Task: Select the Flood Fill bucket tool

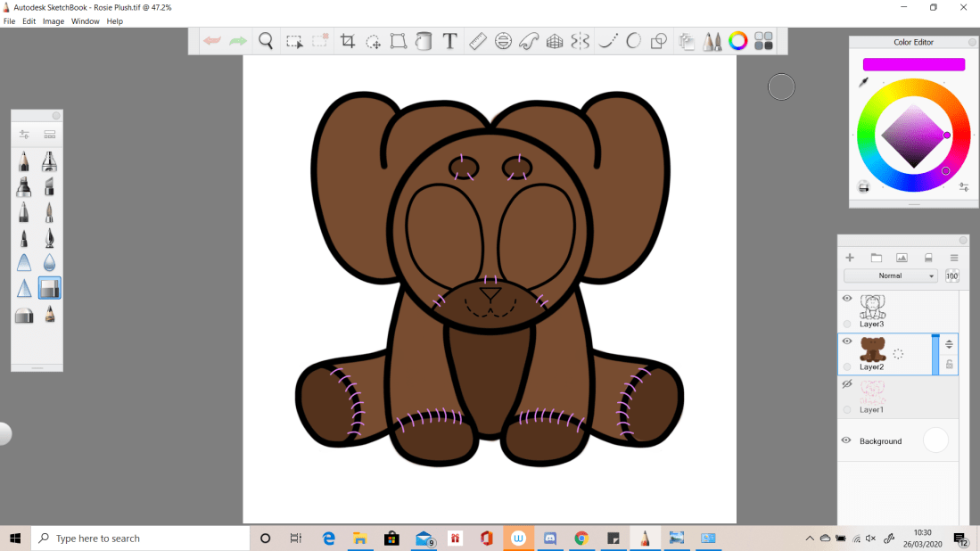Action: [x=424, y=41]
